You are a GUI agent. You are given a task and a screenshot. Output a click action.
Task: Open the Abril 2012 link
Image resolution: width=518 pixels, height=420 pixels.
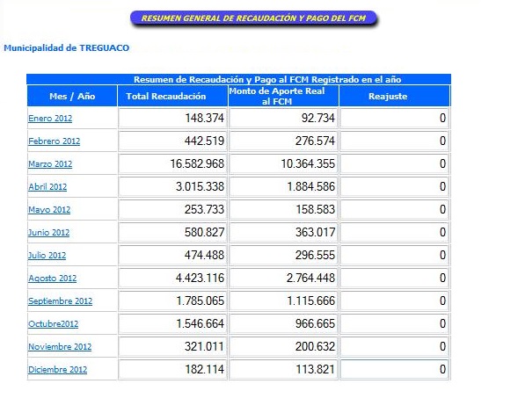[x=47, y=187]
